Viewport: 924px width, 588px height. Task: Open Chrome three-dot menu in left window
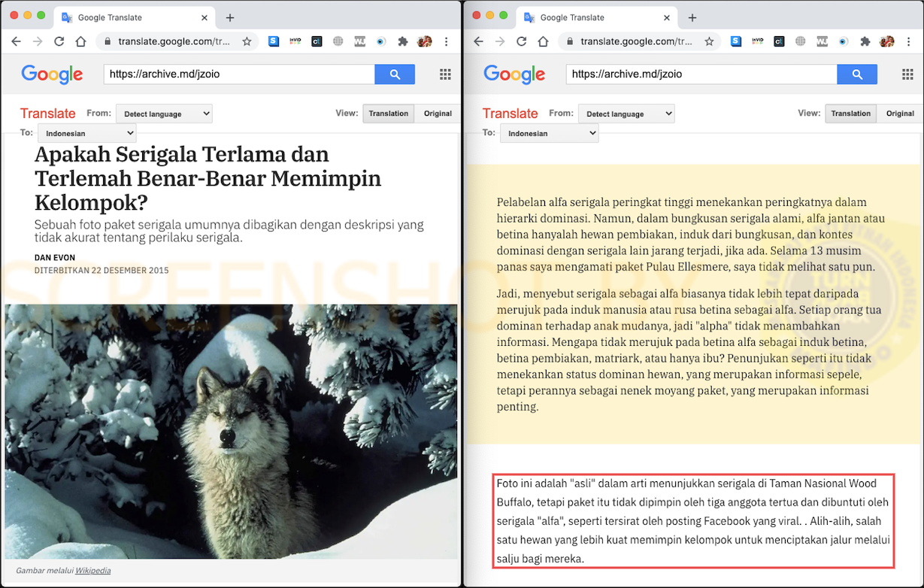click(x=447, y=41)
